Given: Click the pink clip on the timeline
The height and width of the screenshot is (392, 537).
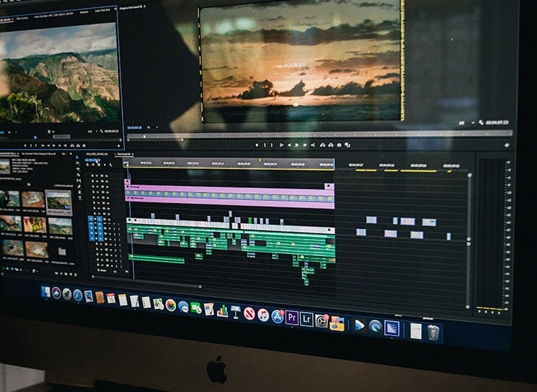Looking at the screenshot, I should [229, 195].
